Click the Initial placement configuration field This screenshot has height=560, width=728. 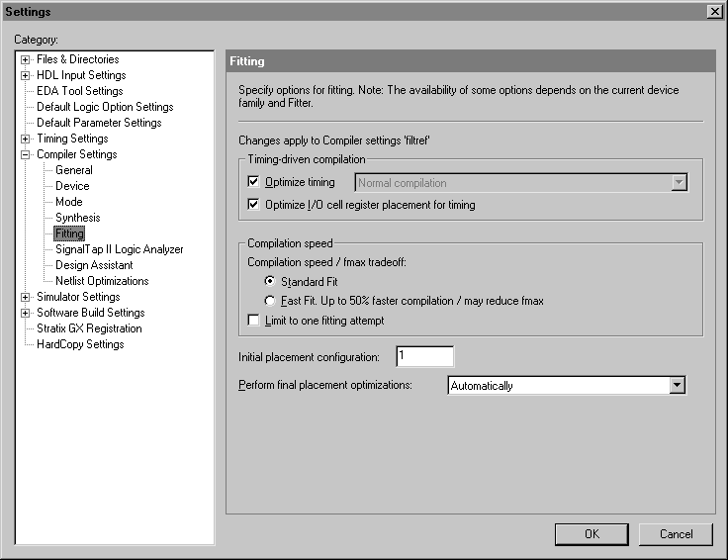(424, 356)
